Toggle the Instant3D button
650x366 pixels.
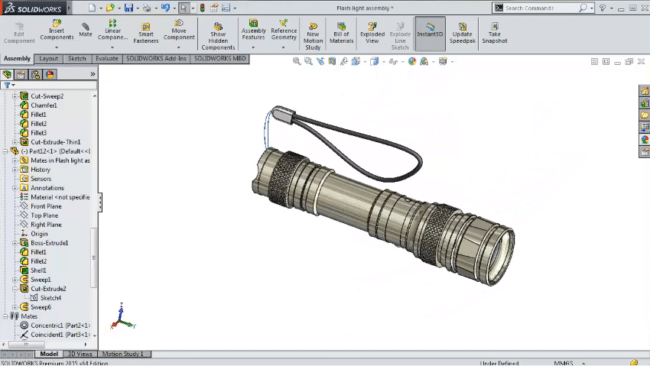430,34
